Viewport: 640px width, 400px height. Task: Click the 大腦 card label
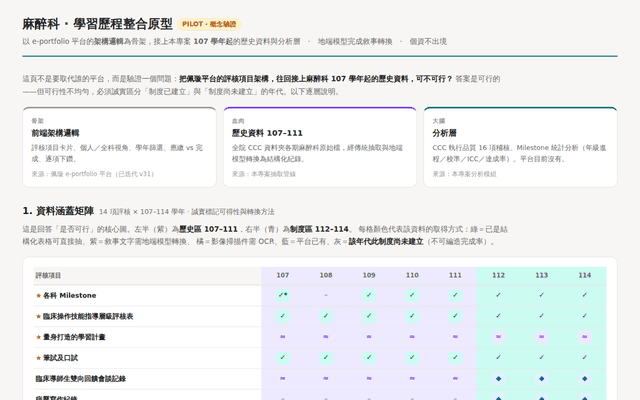439,121
